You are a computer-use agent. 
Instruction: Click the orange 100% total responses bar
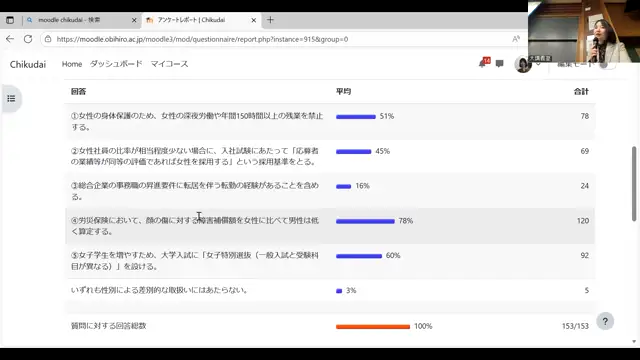[373, 327]
